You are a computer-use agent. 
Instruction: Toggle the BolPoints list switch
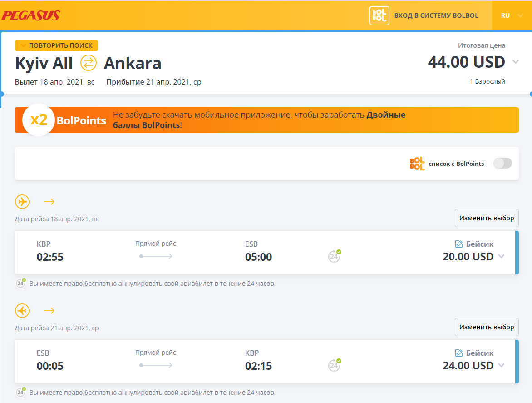point(502,163)
